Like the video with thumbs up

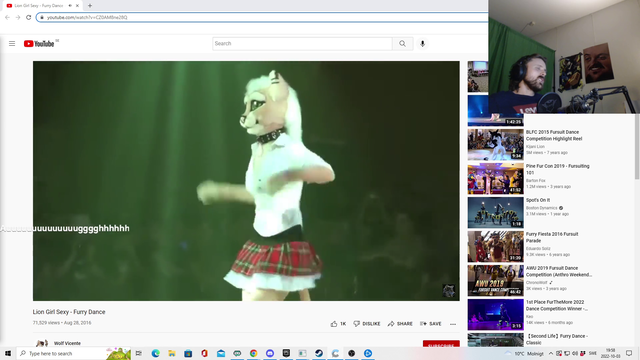[x=338, y=324]
